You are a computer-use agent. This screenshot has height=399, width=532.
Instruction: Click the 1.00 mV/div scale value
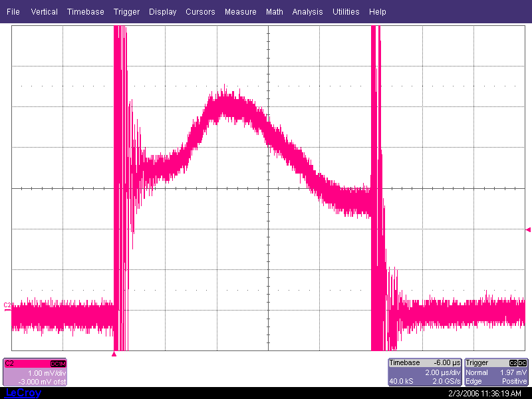point(47,373)
